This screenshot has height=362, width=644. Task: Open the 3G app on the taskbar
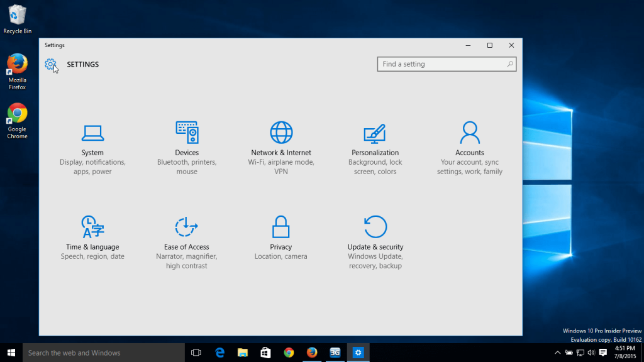(x=335, y=353)
